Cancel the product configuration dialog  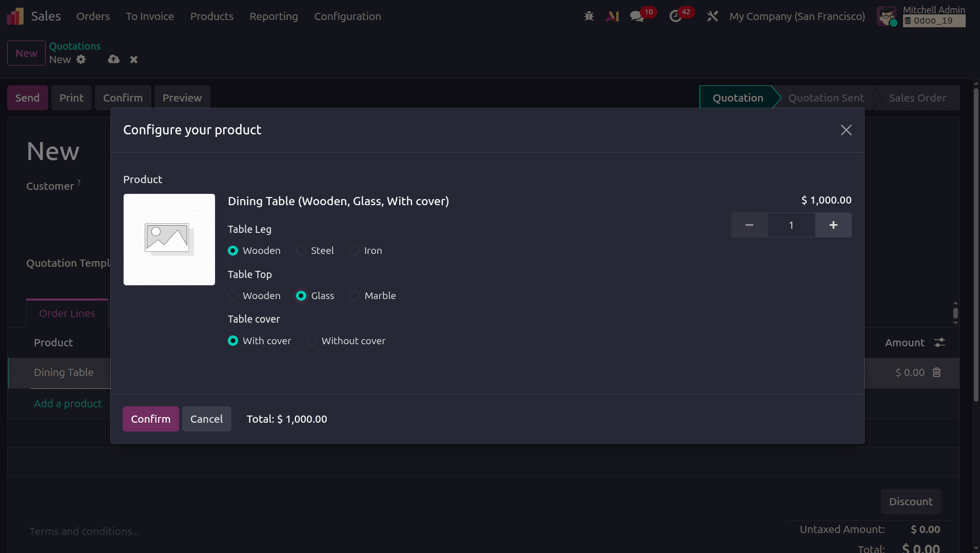[x=206, y=419]
